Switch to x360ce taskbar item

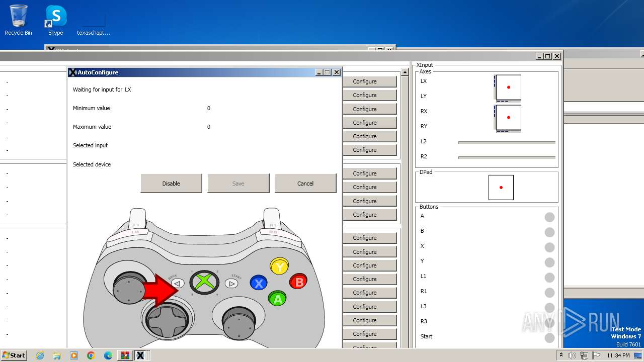point(141,355)
